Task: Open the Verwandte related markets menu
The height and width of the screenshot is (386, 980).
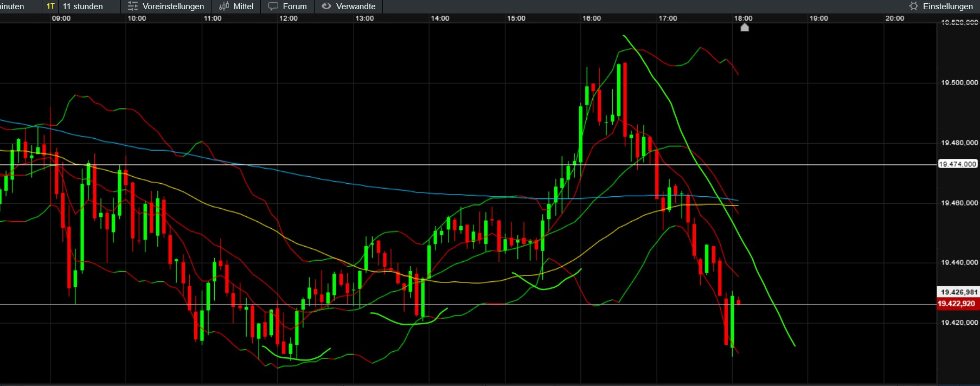Action: pyautogui.click(x=349, y=7)
